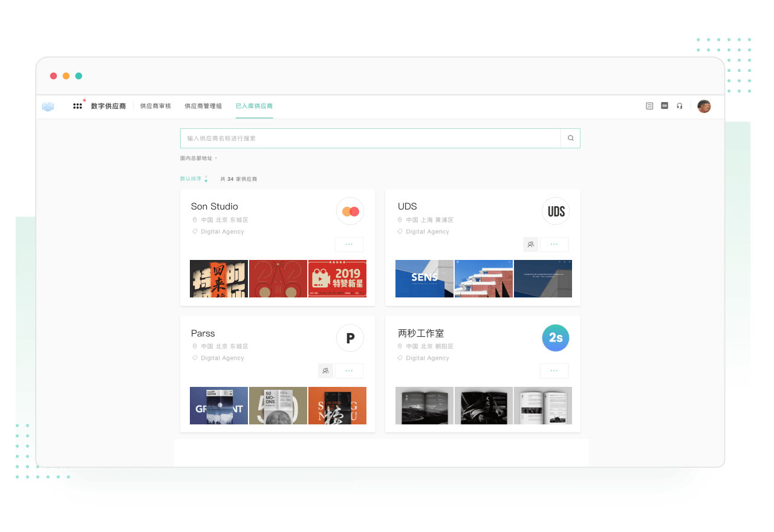The height and width of the screenshot is (532, 774).
Task: Click 两秒工作室's 中国 北京 朝阳区 location
Action: [429, 346]
